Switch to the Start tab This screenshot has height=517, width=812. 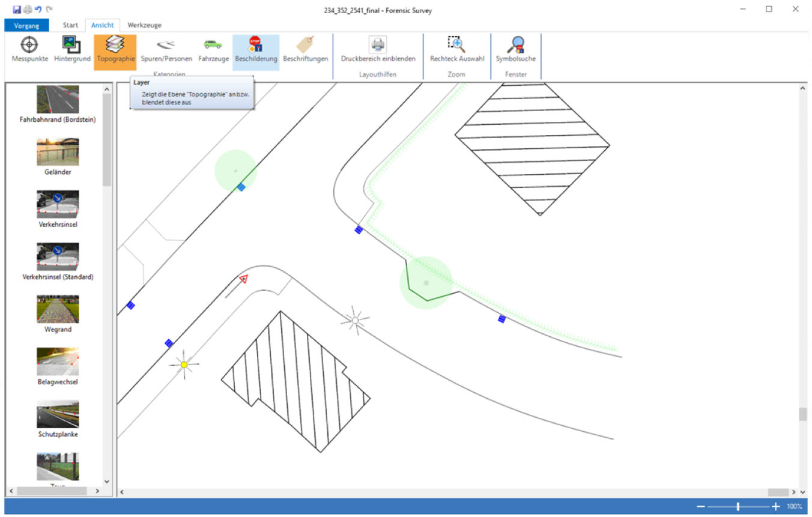70,25
